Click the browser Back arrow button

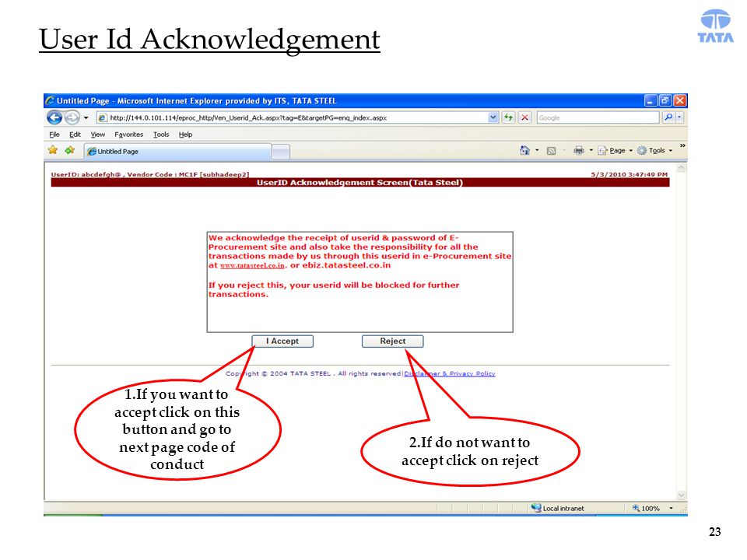[x=54, y=117]
